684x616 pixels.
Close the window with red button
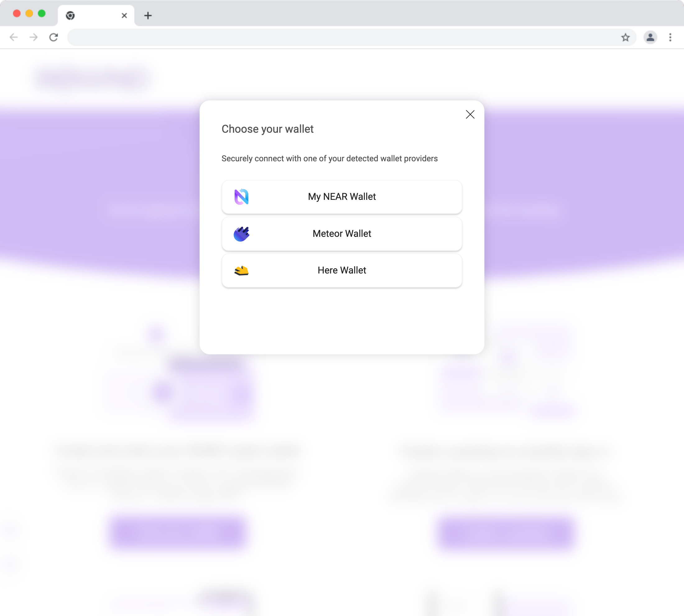16,14
